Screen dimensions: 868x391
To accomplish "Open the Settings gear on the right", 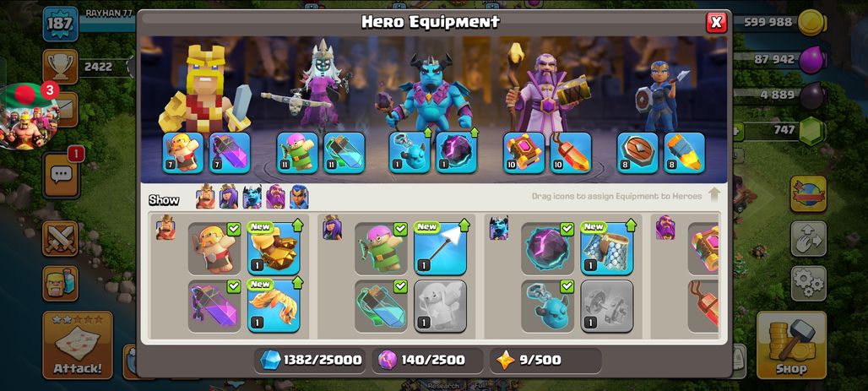I will [x=808, y=283].
